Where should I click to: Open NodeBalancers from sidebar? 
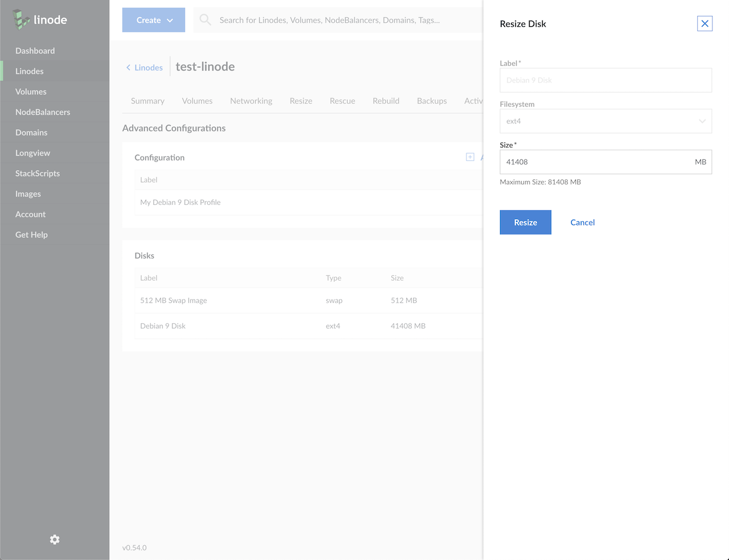point(43,112)
